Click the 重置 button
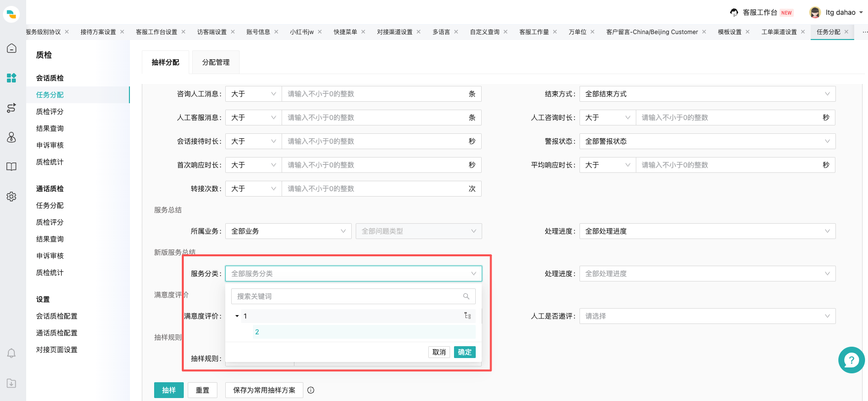 coord(203,390)
